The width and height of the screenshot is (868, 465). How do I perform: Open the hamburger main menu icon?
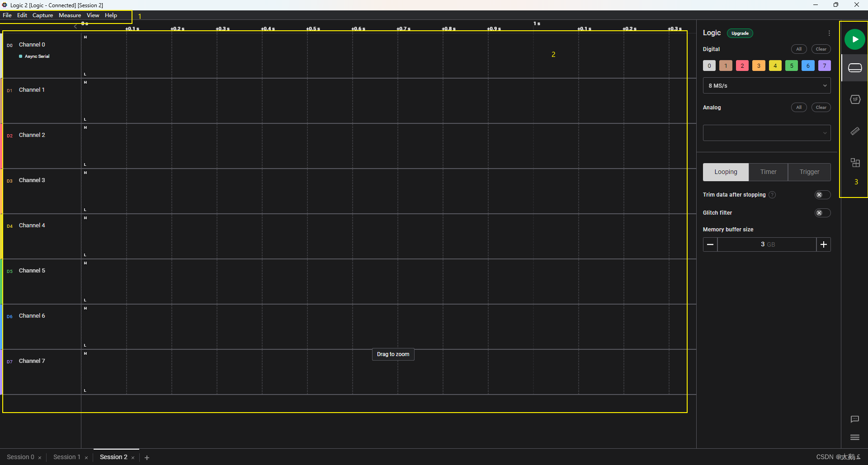point(854,437)
